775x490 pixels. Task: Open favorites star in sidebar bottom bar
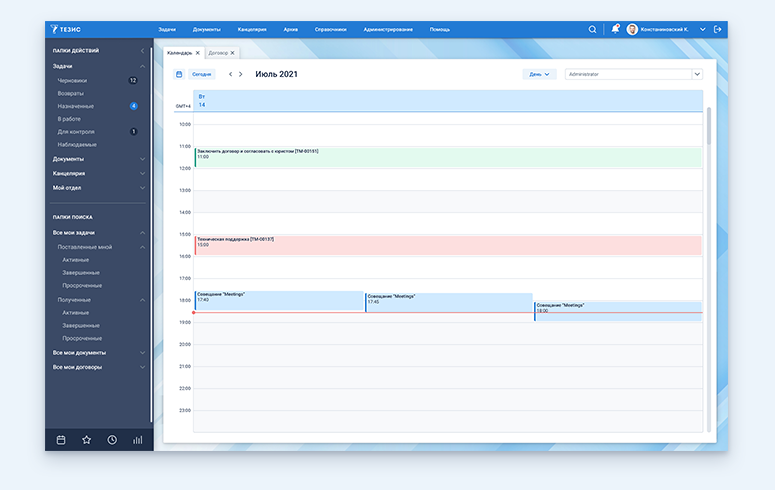[86, 439]
